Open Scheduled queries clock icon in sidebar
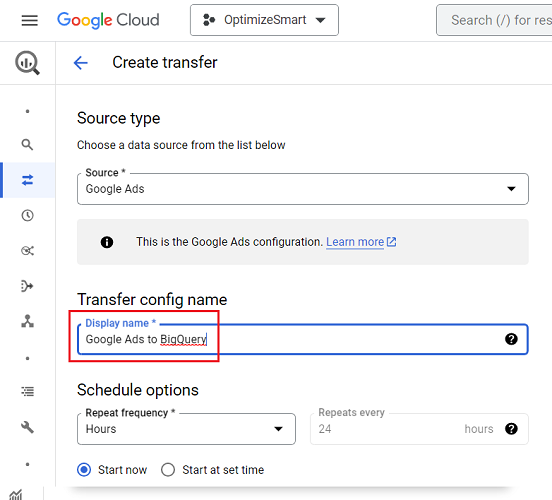 (27, 215)
